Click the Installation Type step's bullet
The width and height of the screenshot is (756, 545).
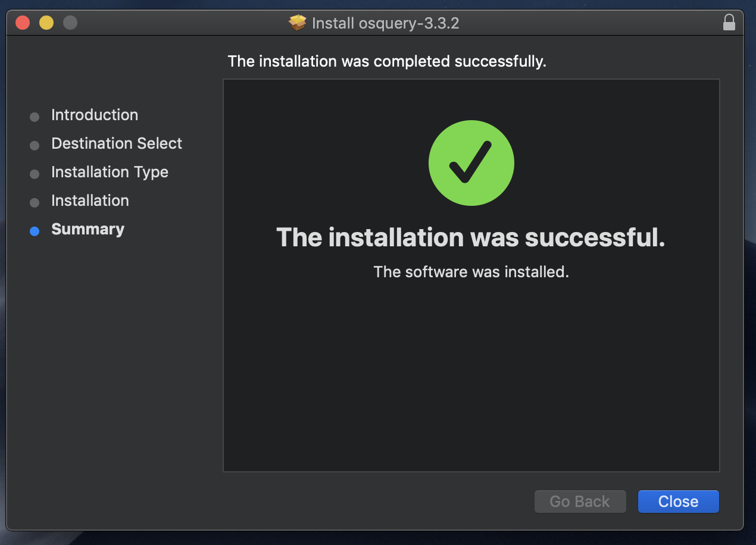pos(34,174)
